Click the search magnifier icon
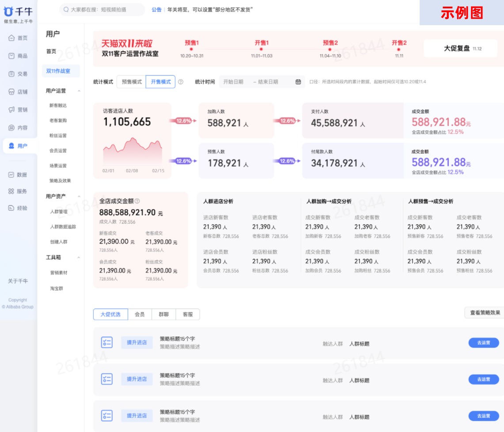 [x=66, y=10]
